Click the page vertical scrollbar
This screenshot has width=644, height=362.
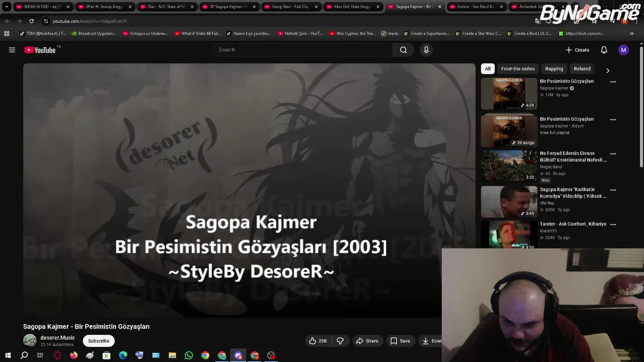point(641,107)
